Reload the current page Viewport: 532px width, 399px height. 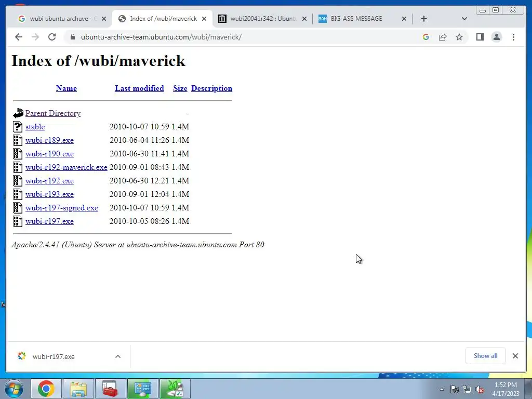52,37
